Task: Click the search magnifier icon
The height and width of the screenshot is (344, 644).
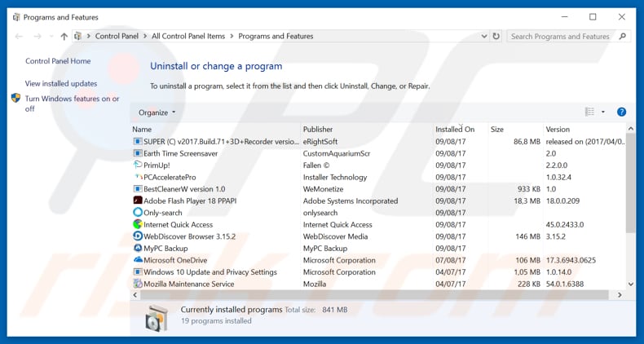Action: 622,36
